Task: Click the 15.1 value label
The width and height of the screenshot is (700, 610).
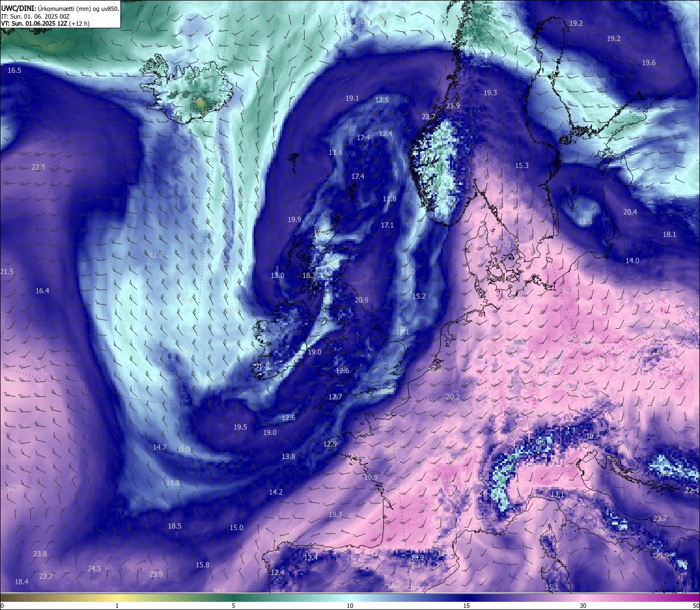Action: 552,588
